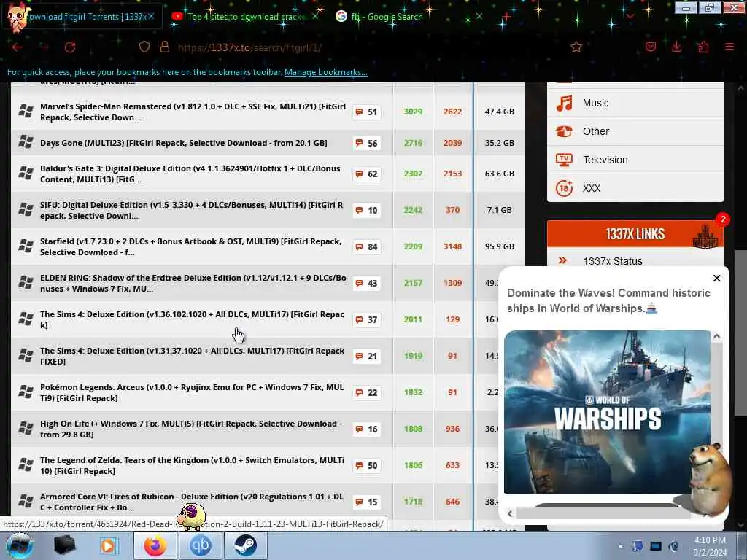
Task: Click leechers value 3148 for Starfield
Action: pyautogui.click(x=452, y=246)
